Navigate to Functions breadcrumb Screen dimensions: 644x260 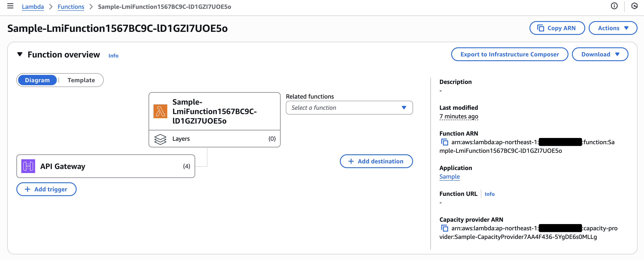pyautogui.click(x=71, y=7)
